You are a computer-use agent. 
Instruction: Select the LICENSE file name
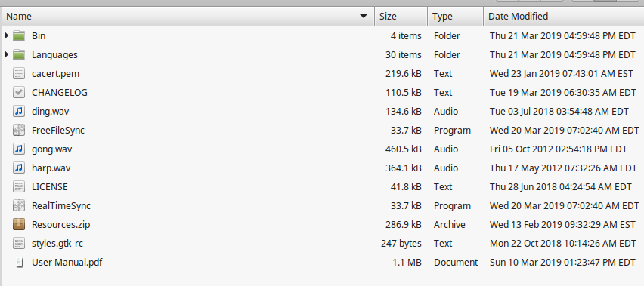tap(50, 187)
